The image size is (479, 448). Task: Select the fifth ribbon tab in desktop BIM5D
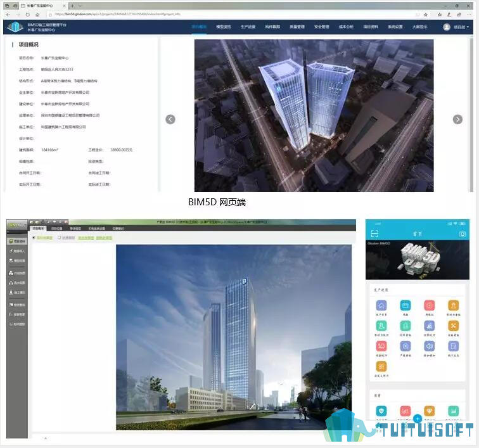118,228
